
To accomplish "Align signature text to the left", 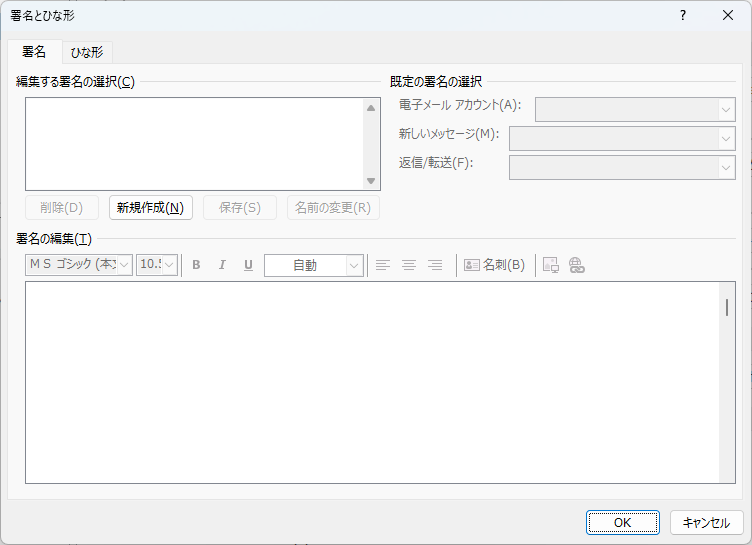I will click(383, 265).
